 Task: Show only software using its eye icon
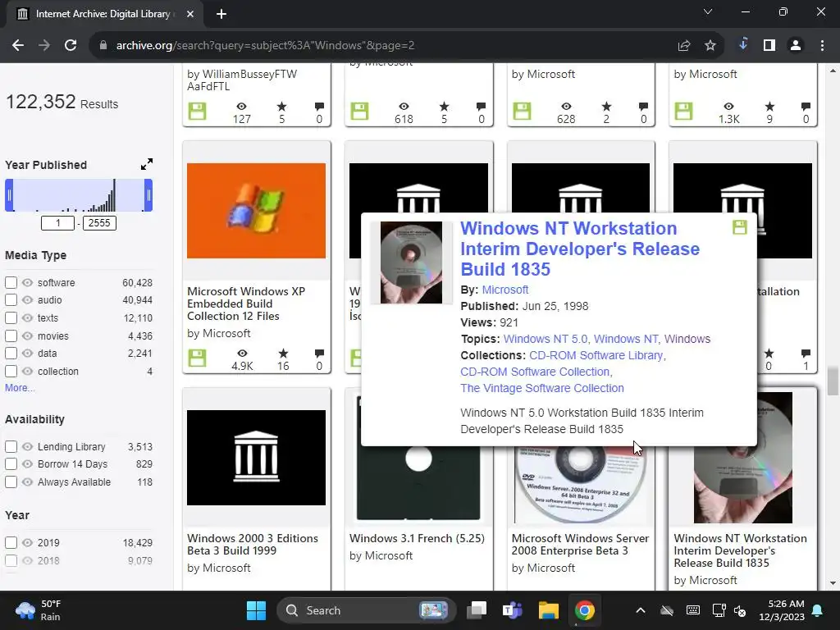(x=27, y=282)
